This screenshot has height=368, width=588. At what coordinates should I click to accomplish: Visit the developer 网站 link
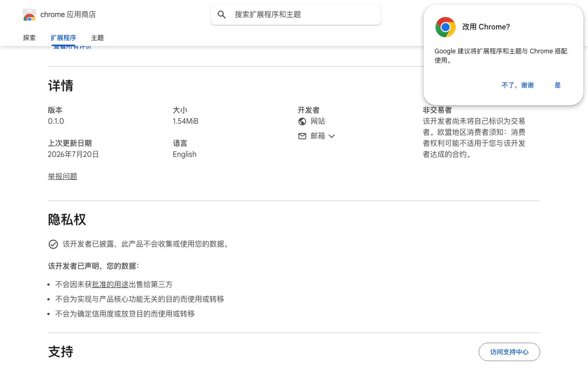318,121
